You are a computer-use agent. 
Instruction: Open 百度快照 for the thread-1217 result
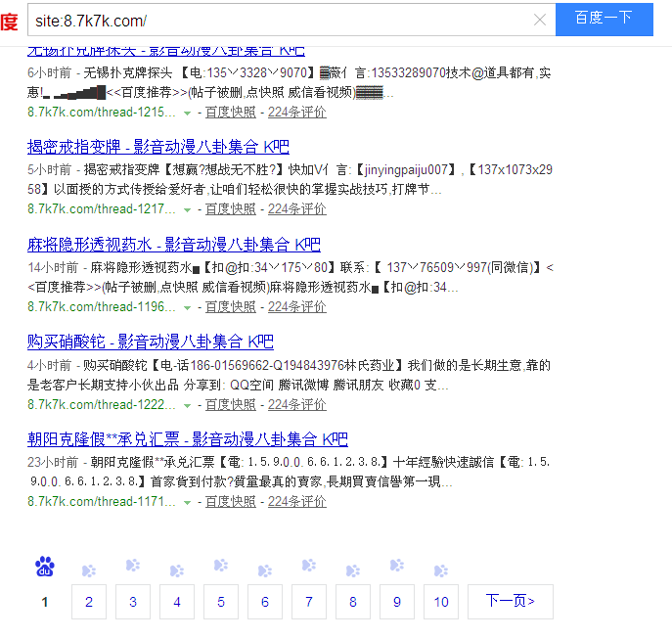point(231,209)
